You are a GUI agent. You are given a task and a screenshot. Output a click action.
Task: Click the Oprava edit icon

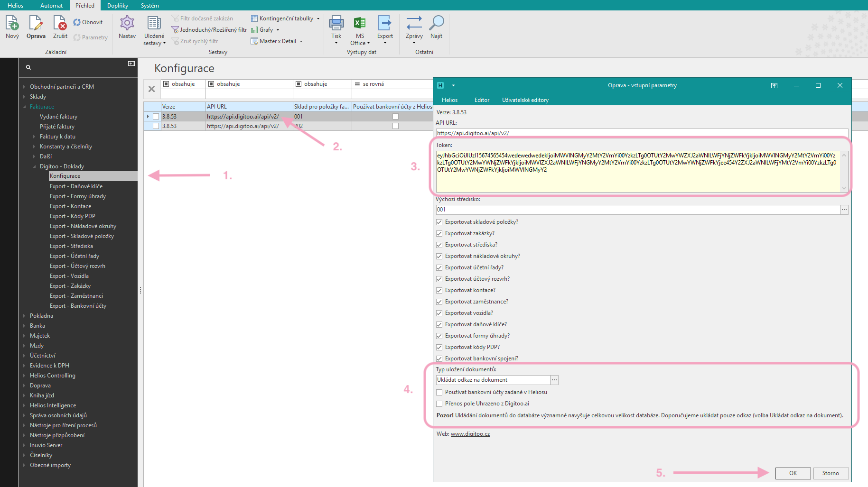(x=36, y=23)
